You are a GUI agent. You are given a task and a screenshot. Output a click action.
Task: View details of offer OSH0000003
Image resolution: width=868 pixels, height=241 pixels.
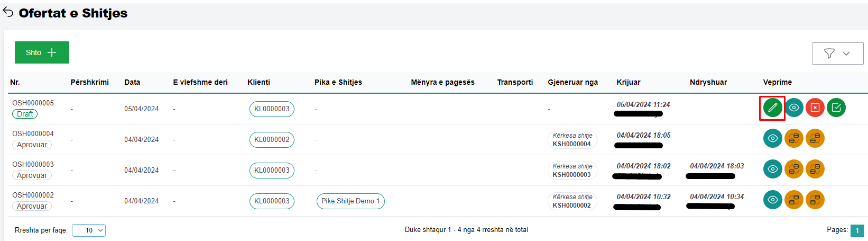coord(773,169)
